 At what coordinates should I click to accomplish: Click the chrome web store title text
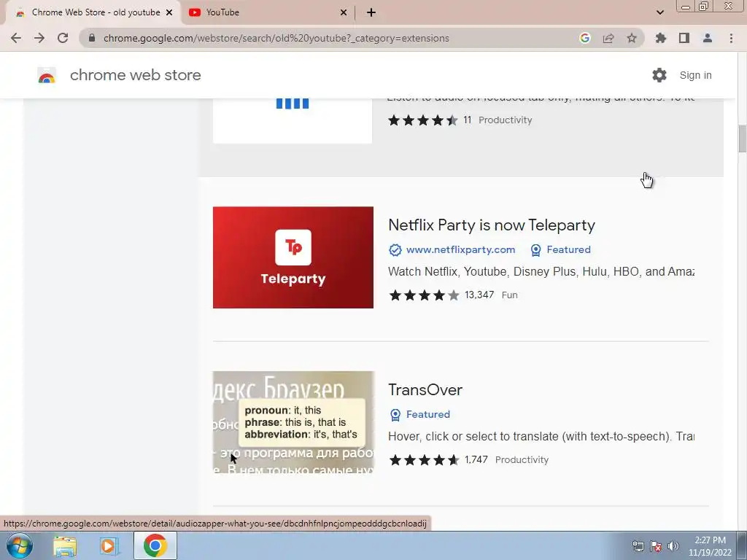pyautogui.click(x=135, y=75)
